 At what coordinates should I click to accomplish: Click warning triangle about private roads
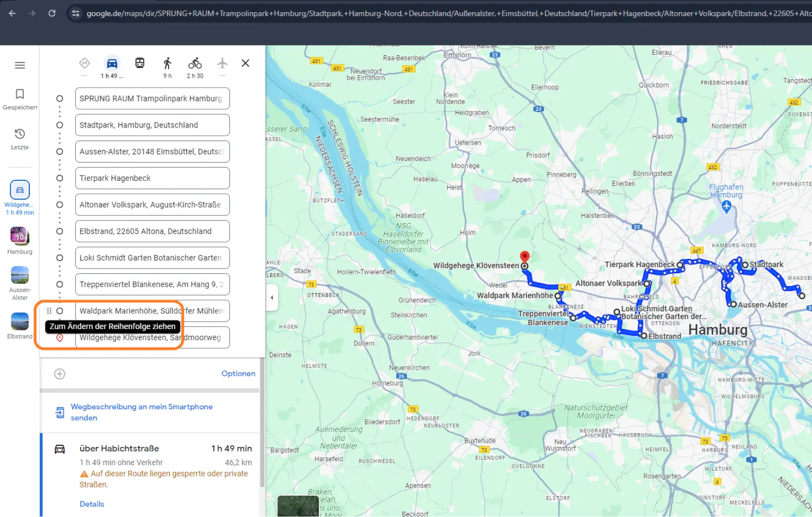(x=84, y=474)
